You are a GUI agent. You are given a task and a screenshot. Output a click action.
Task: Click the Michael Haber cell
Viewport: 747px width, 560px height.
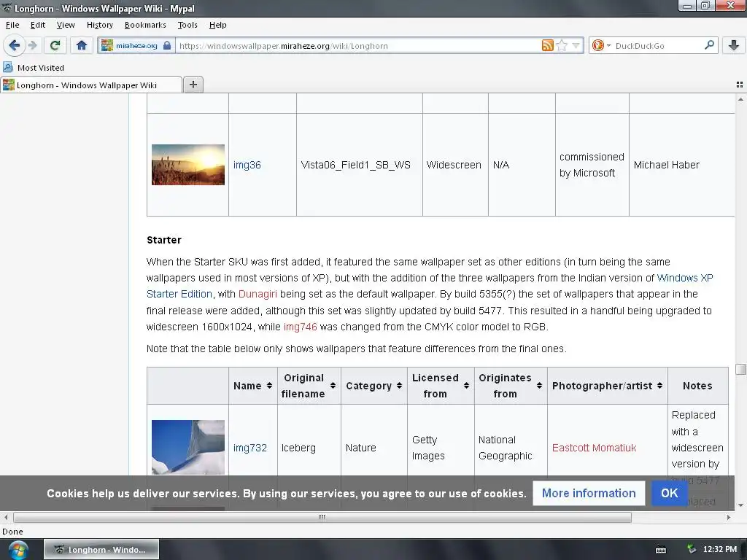click(x=682, y=165)
